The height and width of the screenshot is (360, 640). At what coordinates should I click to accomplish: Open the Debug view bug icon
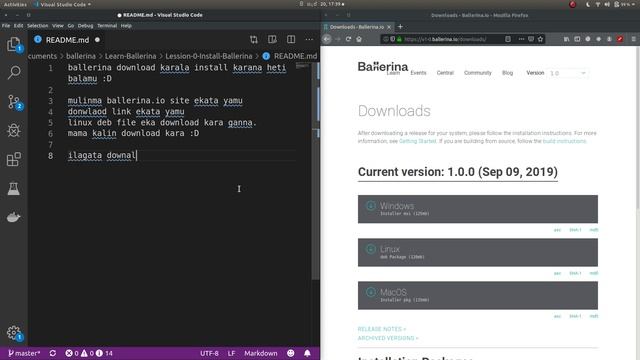pyautogui.click(x=14, y=131)
